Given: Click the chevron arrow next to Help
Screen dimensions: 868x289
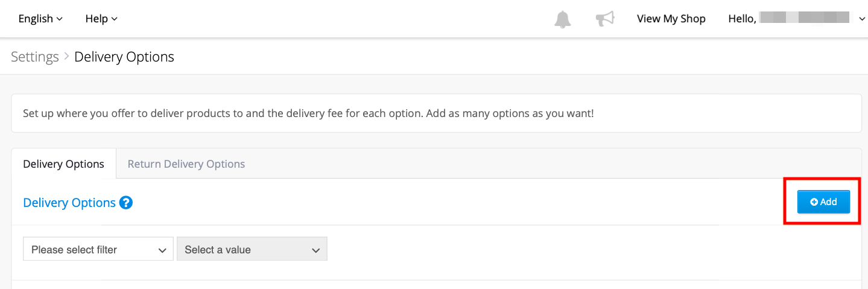Looking at the screenshot, I should (x=115, y=19).
